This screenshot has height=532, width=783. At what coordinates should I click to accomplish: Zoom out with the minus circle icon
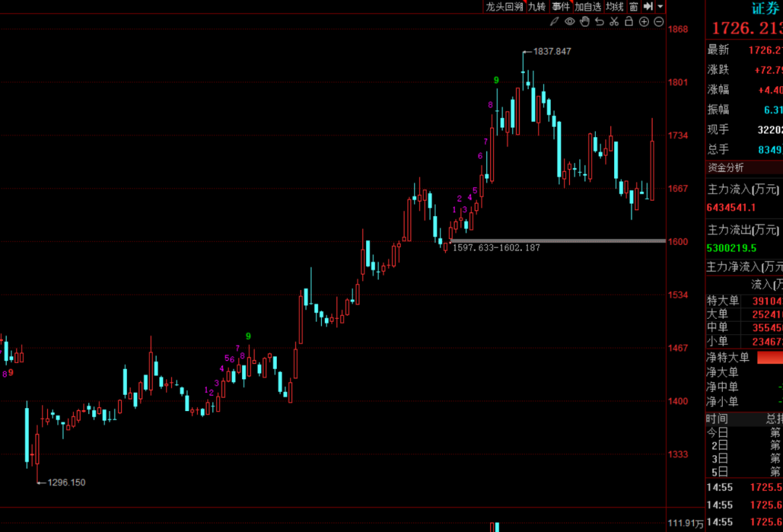pyautogui.click(x=658, y=22)
